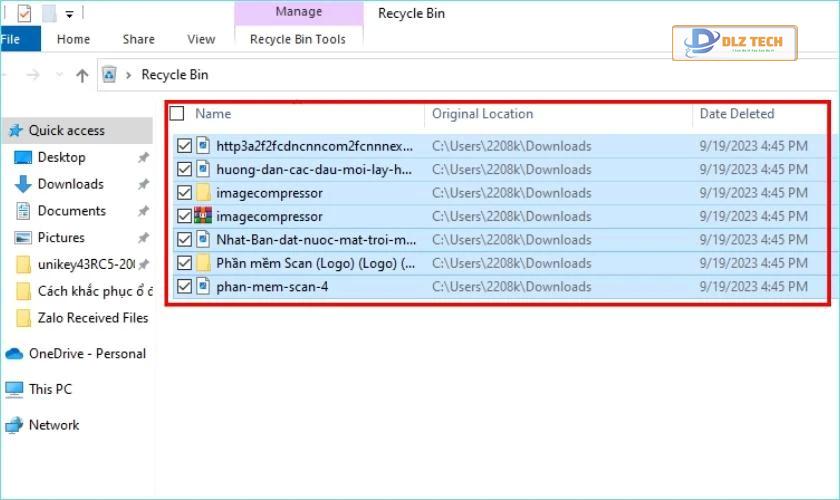840x500 pixels.
Task: Click the Documents icon in sidebar
Action: pyautogui.click(x=23, y=211)
